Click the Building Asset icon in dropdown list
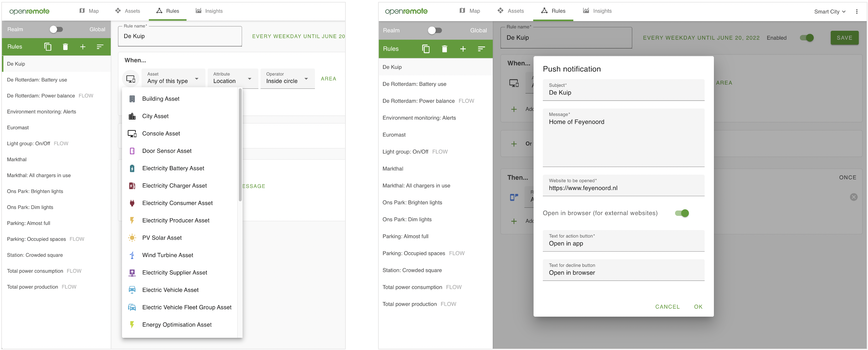This screenshot has width=868, height=350. (132, 99)
